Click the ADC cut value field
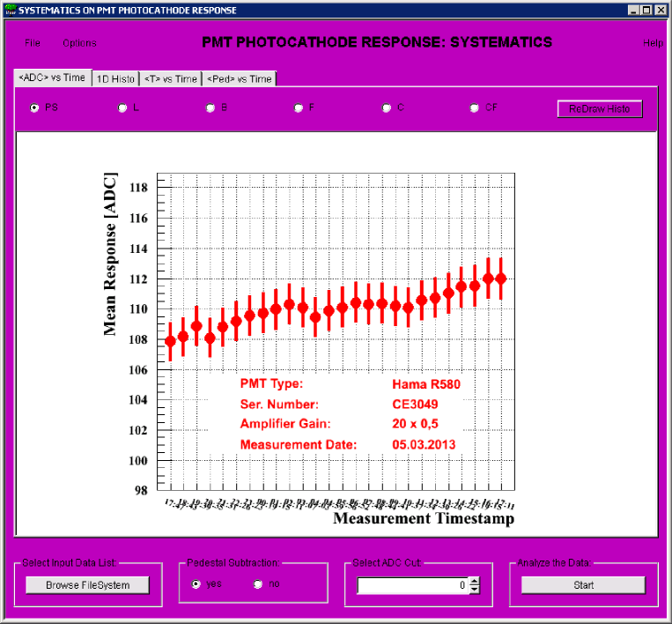 click(413, 585)
